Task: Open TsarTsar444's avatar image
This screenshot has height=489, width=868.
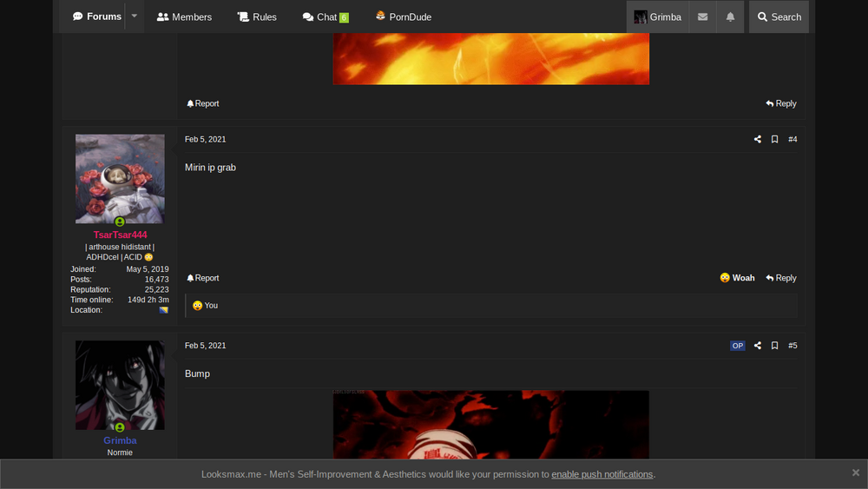Action: (x=120, y=179)
